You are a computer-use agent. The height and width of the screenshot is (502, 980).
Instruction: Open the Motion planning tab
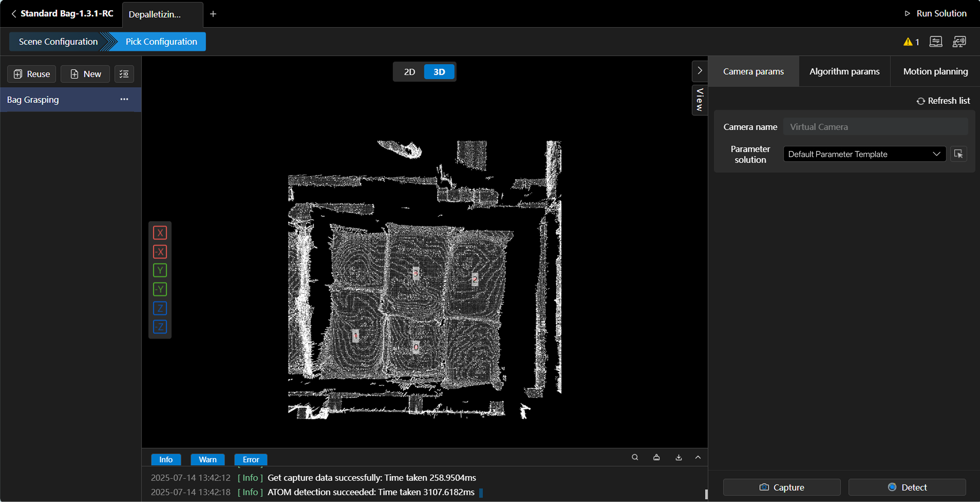(935, 72)
